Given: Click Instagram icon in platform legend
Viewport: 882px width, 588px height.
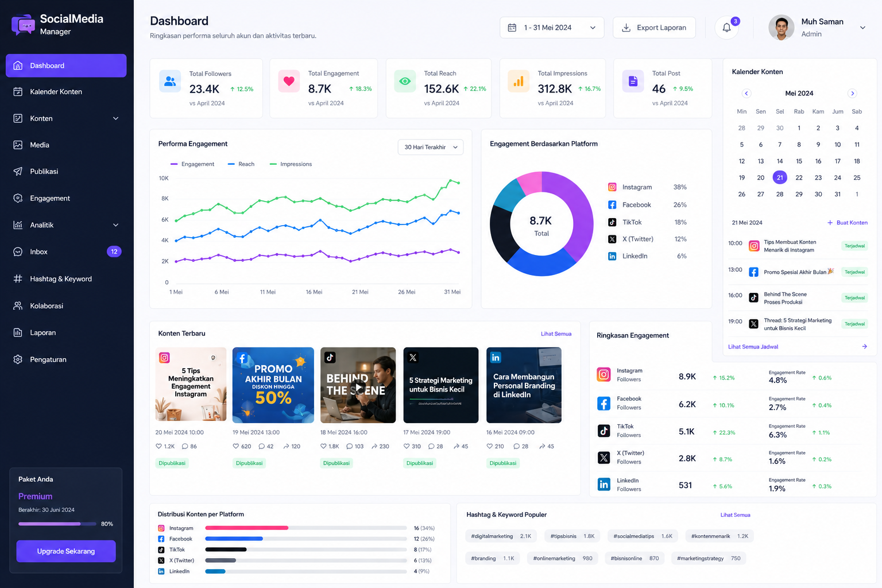Looking at the screenshot, I should pos(612,187).
